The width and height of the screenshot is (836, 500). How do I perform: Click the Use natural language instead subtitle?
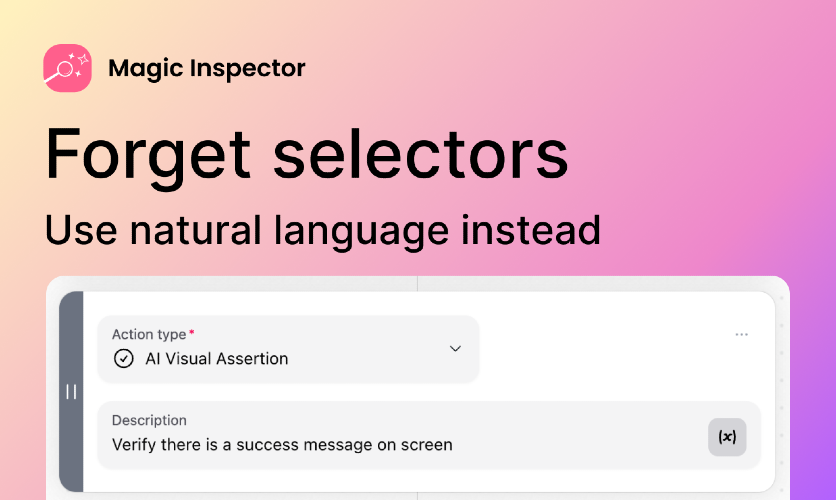click(323, 231)
